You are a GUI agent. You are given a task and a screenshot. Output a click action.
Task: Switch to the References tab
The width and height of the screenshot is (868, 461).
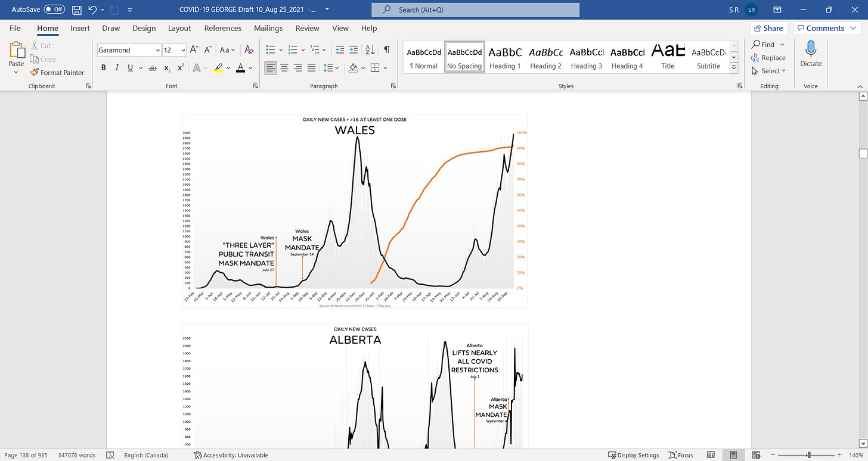(x=224, y=28)
